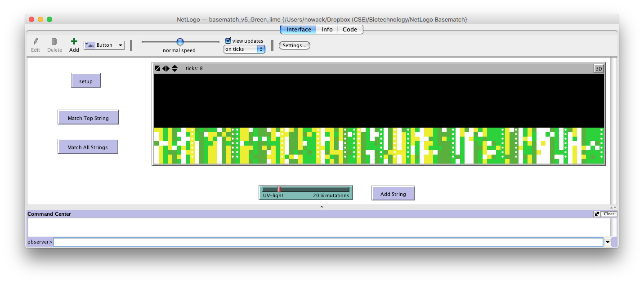Click the normal speed slider handle

tap(180, 42)
